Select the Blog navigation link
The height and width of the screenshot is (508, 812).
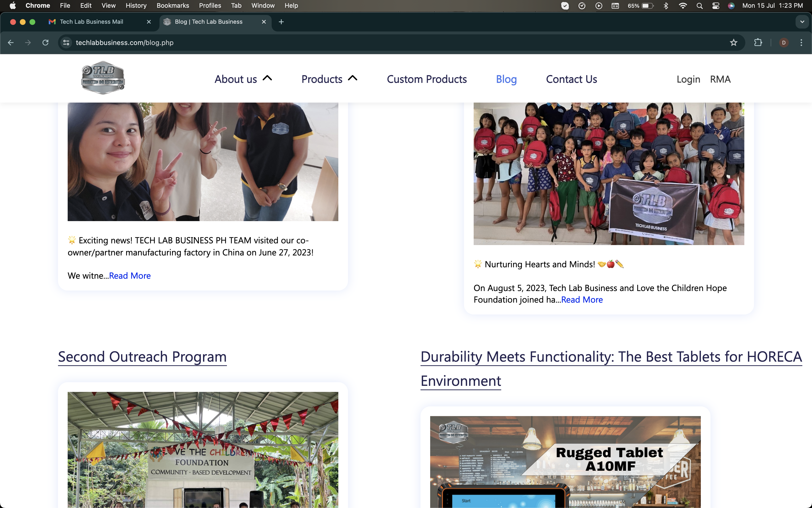(x=506, y=79)
